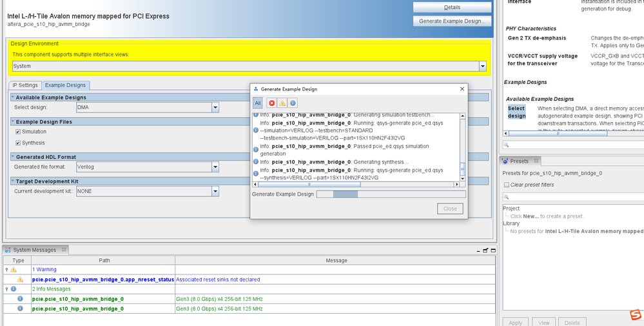Switch to the IP Settings tab
Viewport: 644px width, 326px height.
25,85
